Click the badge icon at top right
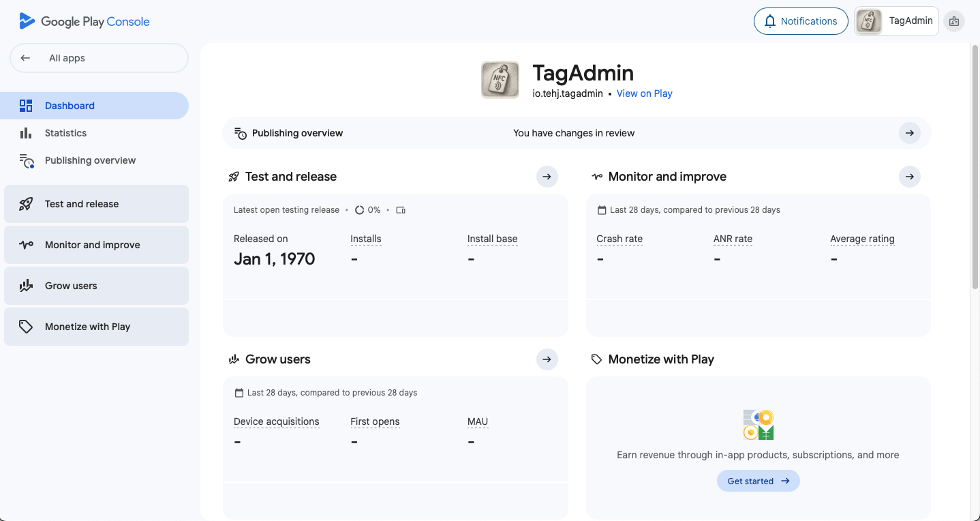The width and height of the screenshot is (980, 521). tap(953, 21)
